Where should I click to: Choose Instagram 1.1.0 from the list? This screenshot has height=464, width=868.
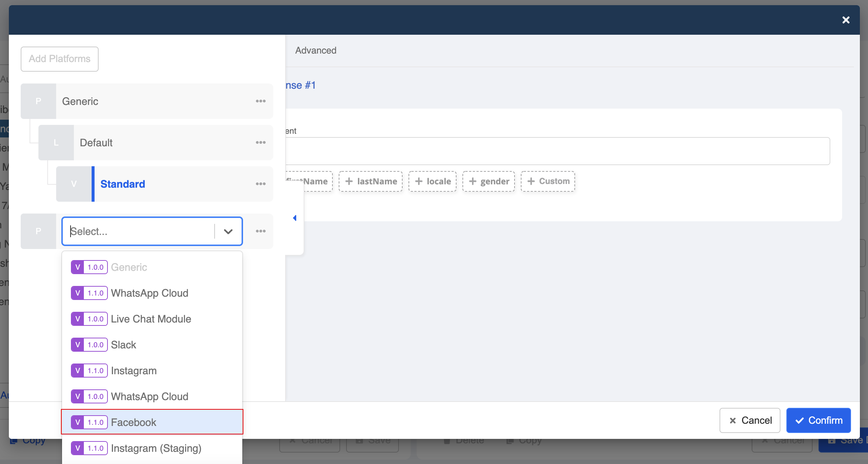point(152,371)
